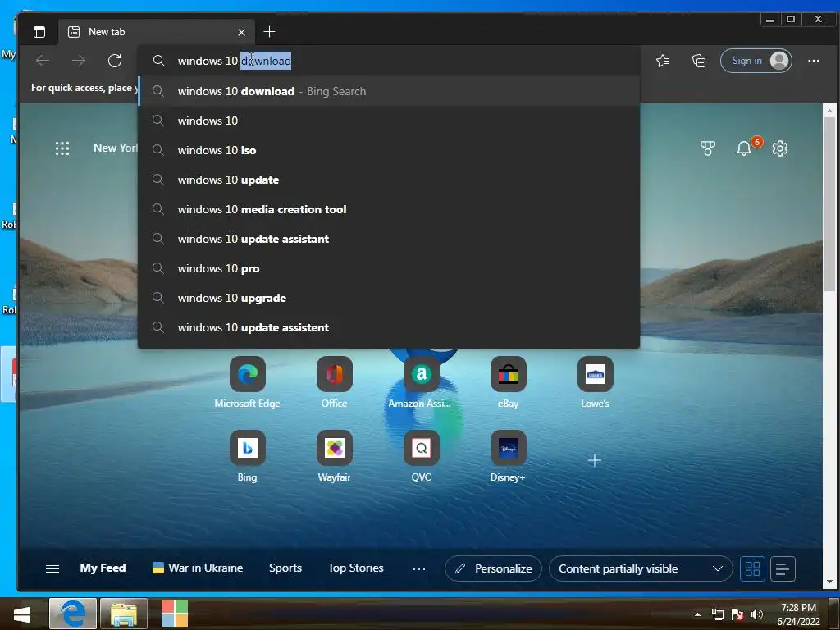Screen dimensions: 840x630
Task: Click the Personalize button
Action: point(493,568)
